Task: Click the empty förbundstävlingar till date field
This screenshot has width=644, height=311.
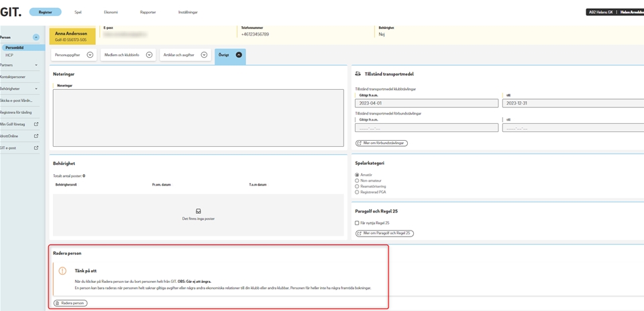Action: coord(574,128)
